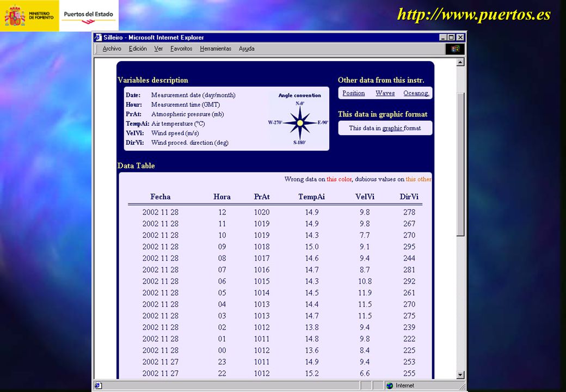This screenshot has width=566, height=392.
Task: Click the Internet zone globe icon
Action: click(390, 385)
